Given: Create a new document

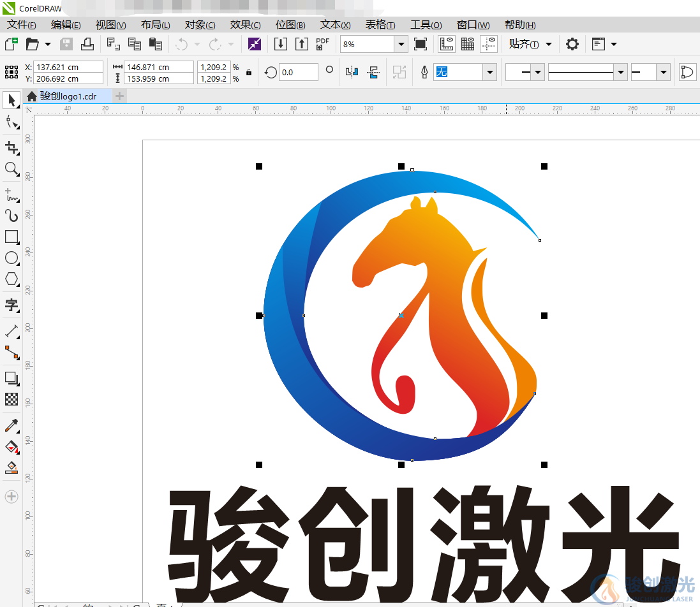Looking at the screenshot, I should [11, 44].
